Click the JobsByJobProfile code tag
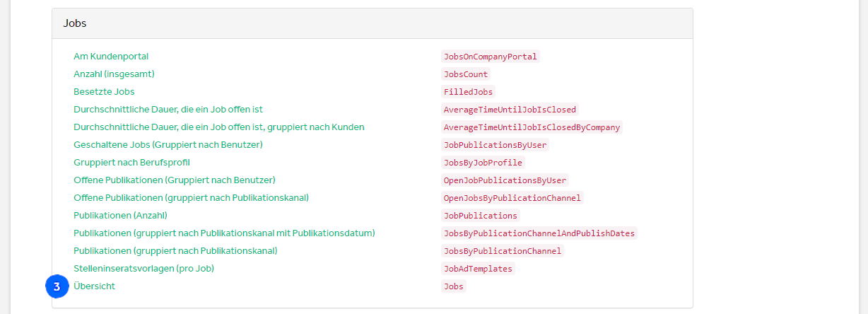868x314 pixels. 483,163
